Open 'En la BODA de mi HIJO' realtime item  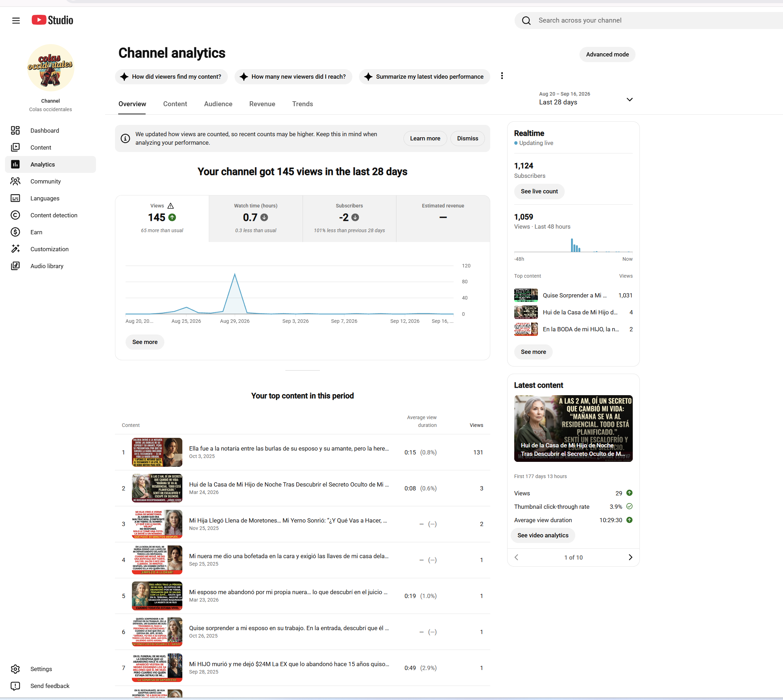tap(573, 329)
